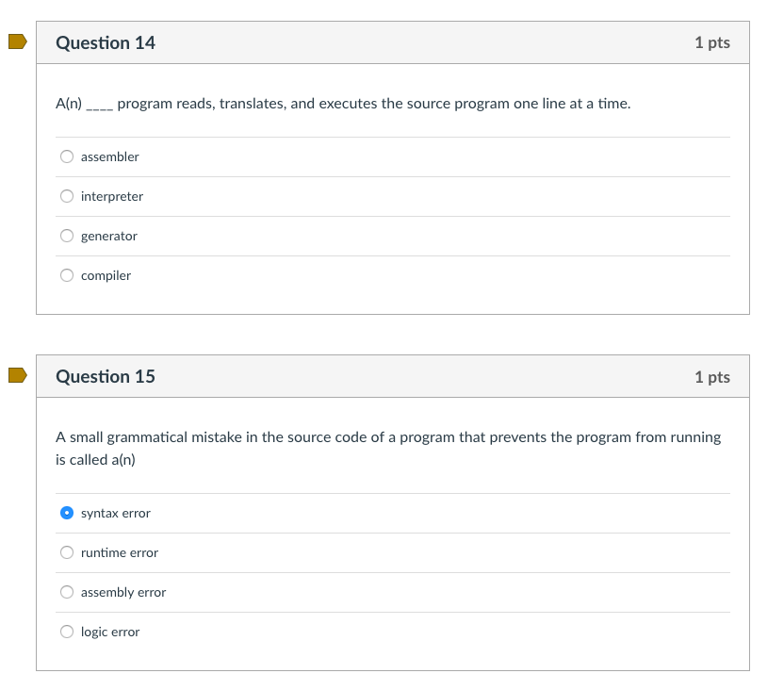Pick the generator radio button
The width and height of the screenshot is (784, 690).
click(x=67, y=236)
